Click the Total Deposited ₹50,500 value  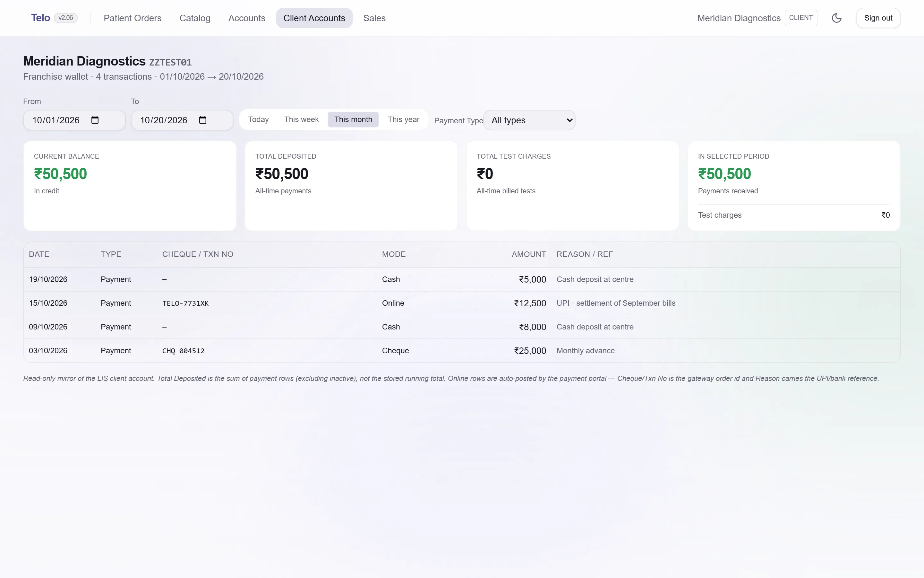(x=281, y=174)
